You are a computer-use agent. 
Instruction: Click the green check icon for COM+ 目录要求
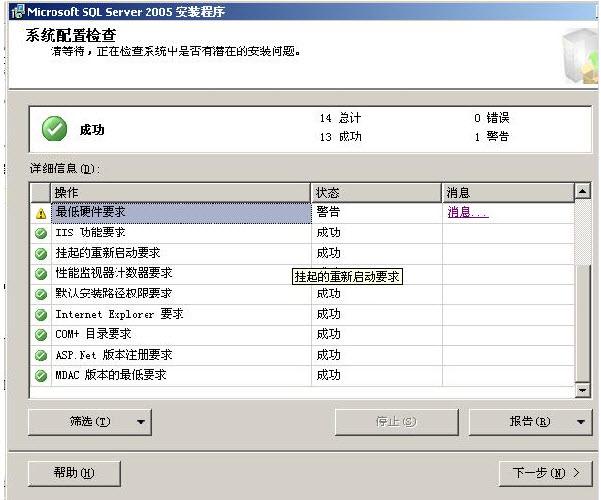[41, 335]
